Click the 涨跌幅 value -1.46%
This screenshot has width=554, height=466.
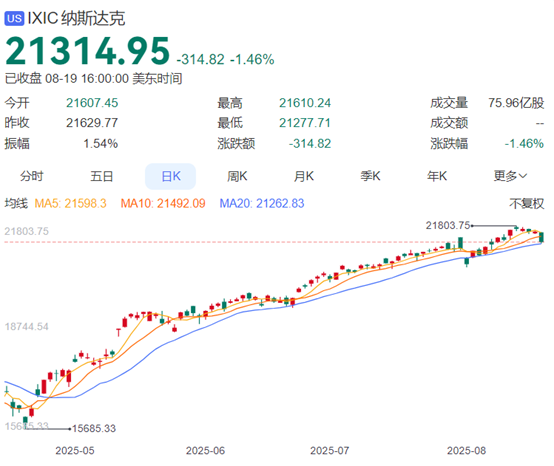coord(524,143)
